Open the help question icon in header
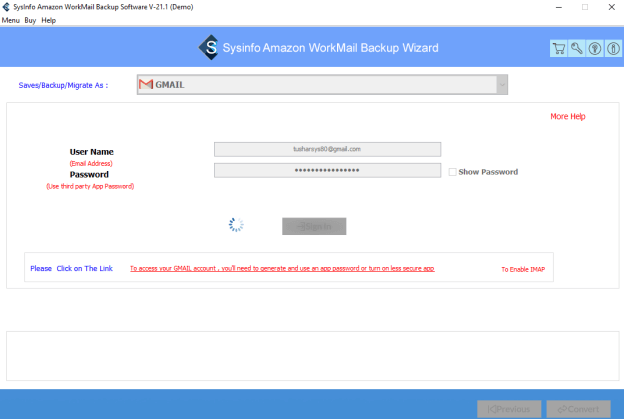 coord(595,49)
